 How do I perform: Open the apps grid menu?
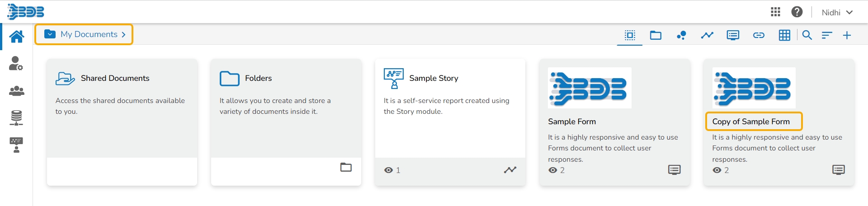tap(775, 12)
